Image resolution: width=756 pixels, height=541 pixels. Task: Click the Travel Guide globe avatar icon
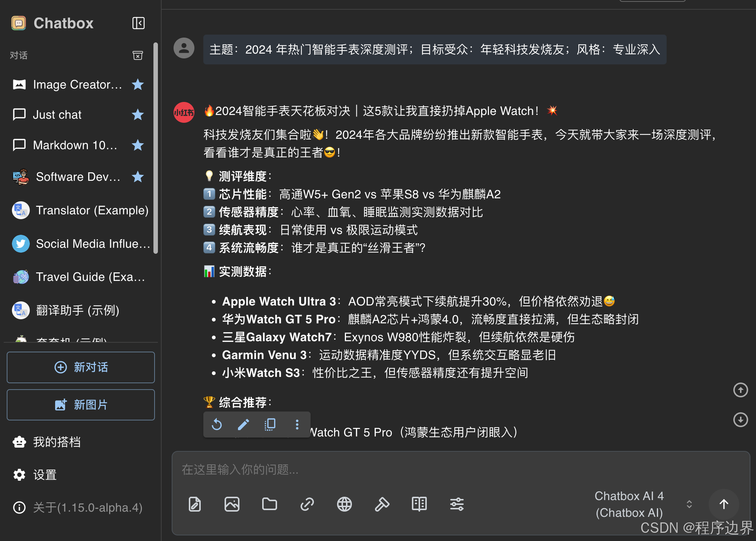coord(21,277)
